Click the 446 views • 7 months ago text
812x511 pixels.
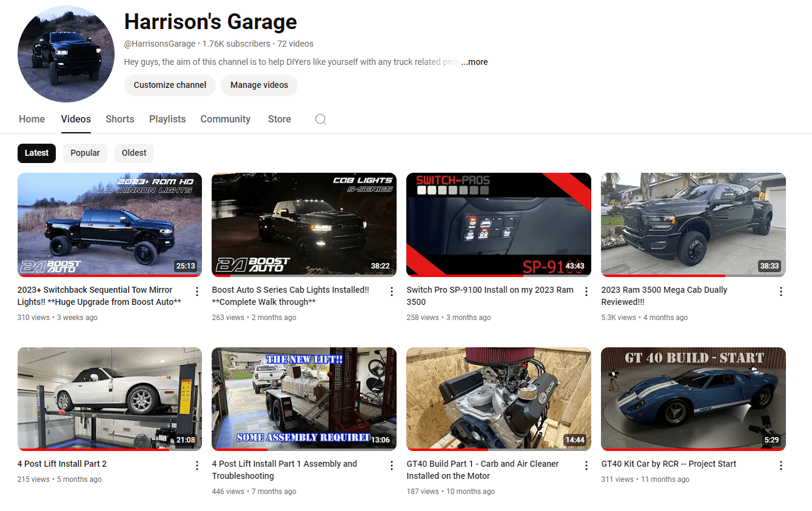[x=254, y=492]
